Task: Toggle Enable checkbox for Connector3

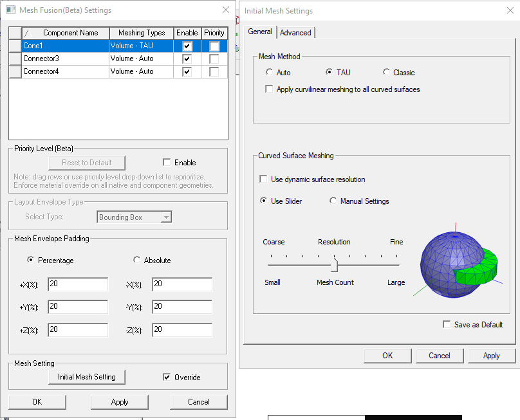Action: [x=187, y=59]
